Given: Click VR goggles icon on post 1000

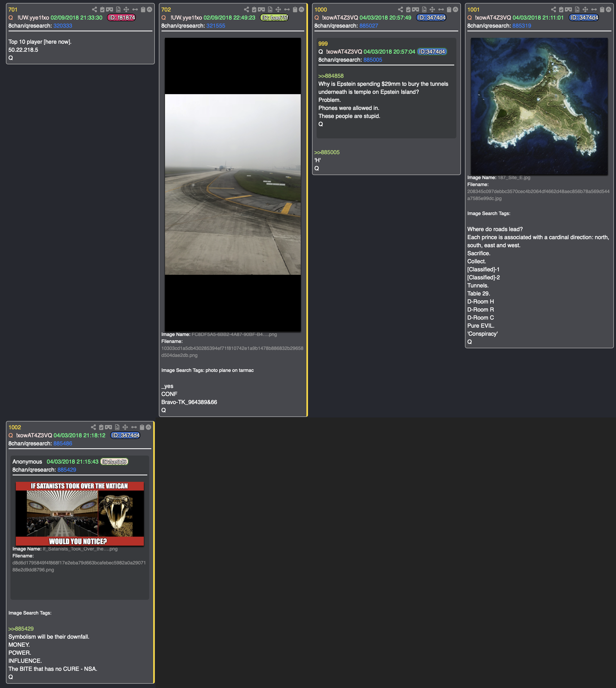Looking at the screenshot, I should 416,9.
